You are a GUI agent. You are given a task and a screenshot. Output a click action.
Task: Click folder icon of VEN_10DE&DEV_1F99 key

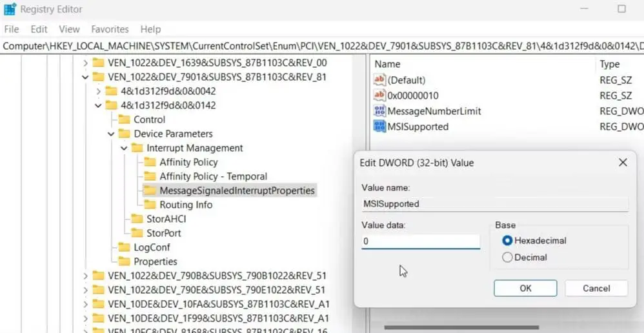point(98,318)
